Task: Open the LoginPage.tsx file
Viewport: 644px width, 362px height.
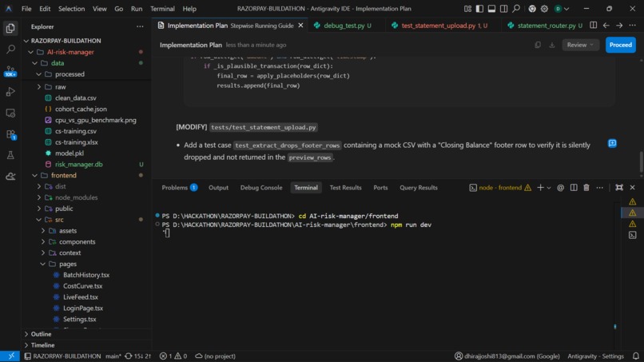Action: 83,308
